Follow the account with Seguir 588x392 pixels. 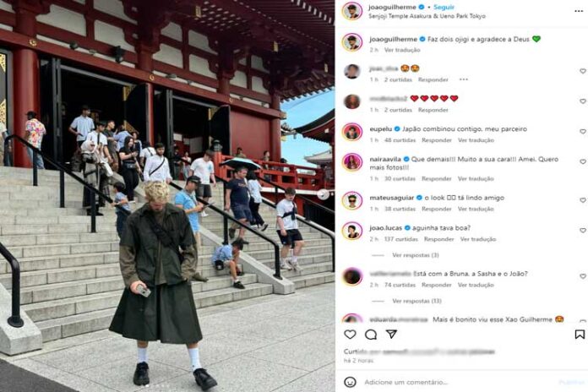(x=444, y=7)
